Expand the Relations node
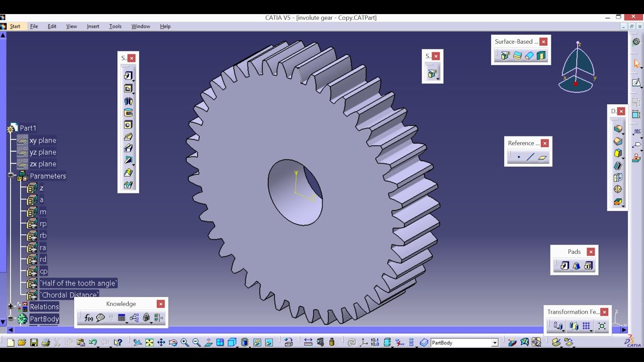The height and width of the screenshot is (362, 644). (11, 306)
